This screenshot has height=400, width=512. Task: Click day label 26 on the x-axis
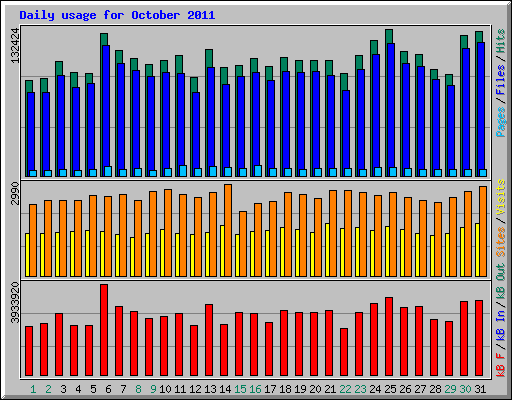[405, 389]
